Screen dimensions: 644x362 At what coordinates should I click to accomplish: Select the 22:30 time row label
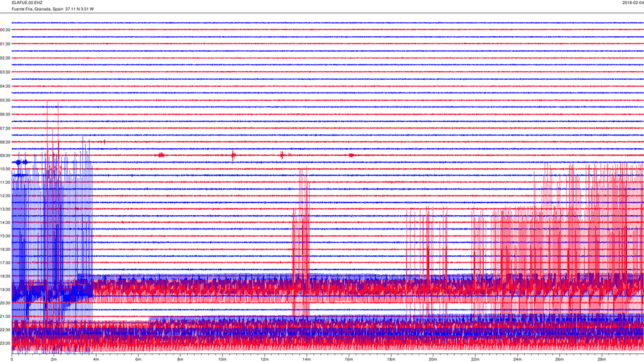tap(5, 330)
